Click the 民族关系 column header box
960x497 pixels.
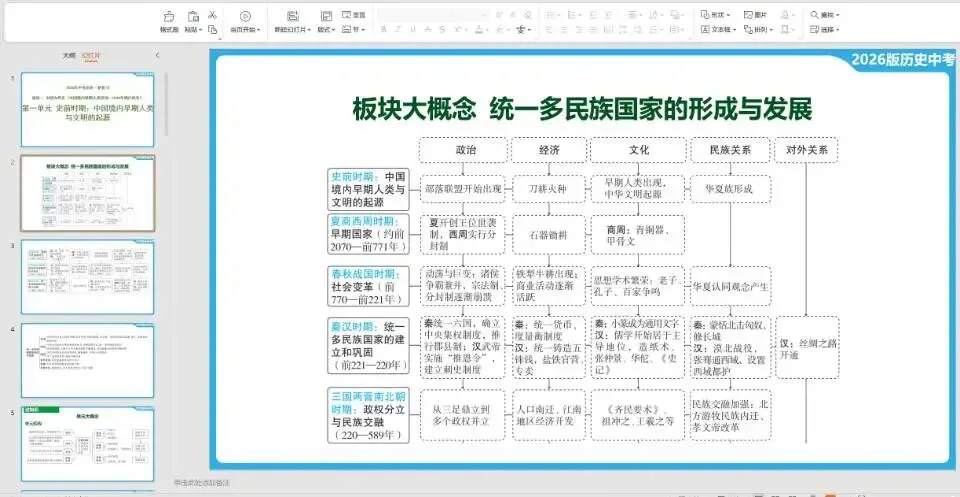pyautogui.click(x=730, y=150)
